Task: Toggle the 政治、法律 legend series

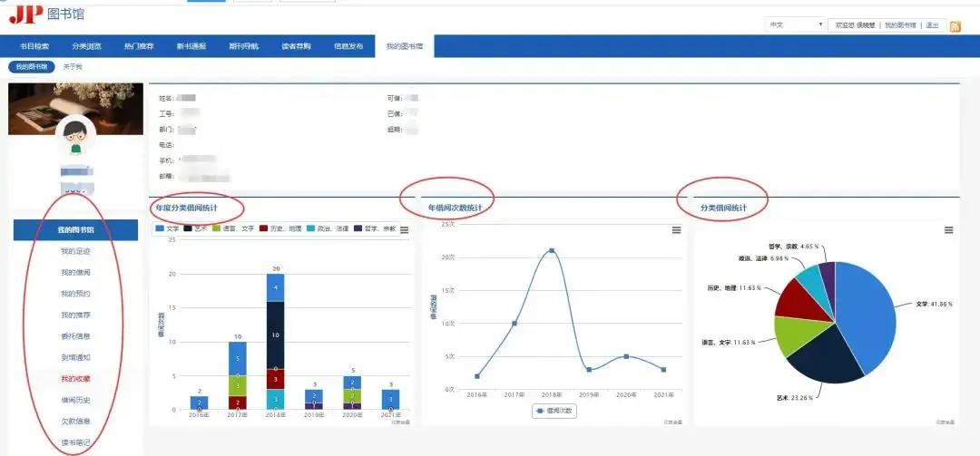Action: (x=326, y=229)
